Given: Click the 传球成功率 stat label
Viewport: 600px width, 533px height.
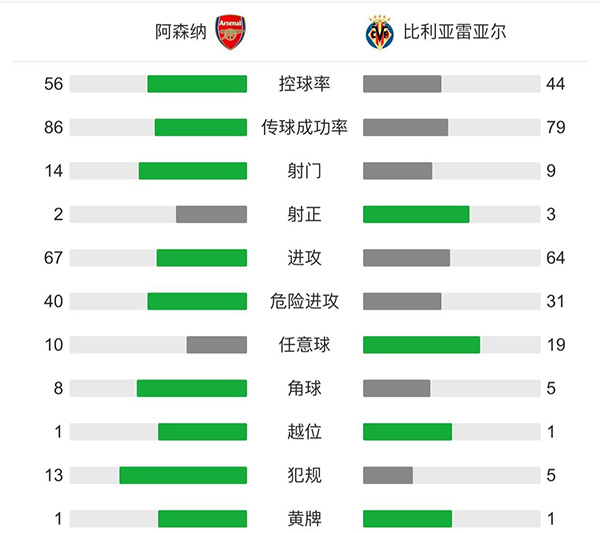Looking at the screenshot, I should coord(304,127).
